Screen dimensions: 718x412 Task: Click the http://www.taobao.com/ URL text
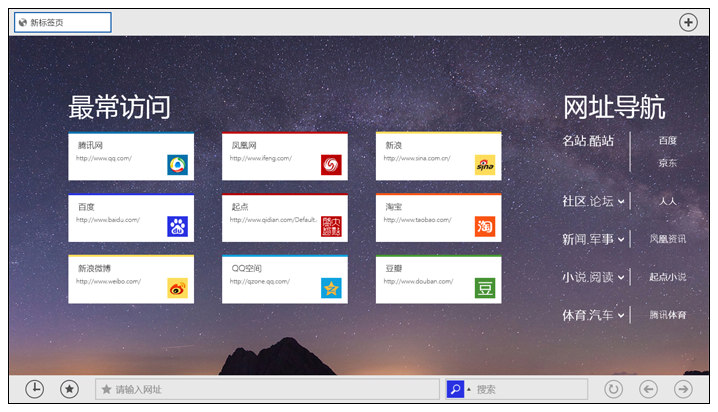418,220
